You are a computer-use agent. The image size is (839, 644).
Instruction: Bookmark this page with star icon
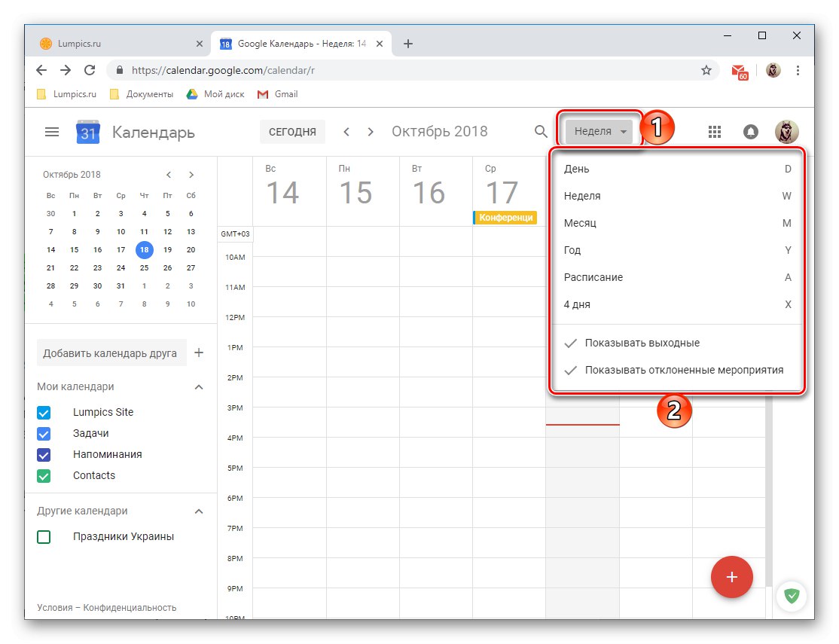tap(706, 70)
